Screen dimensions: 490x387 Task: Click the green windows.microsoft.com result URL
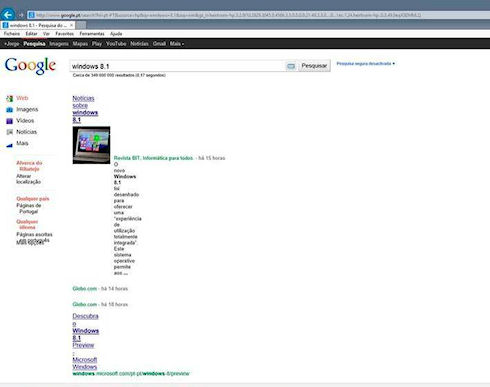pyautogui.click(x=131, y=374)
